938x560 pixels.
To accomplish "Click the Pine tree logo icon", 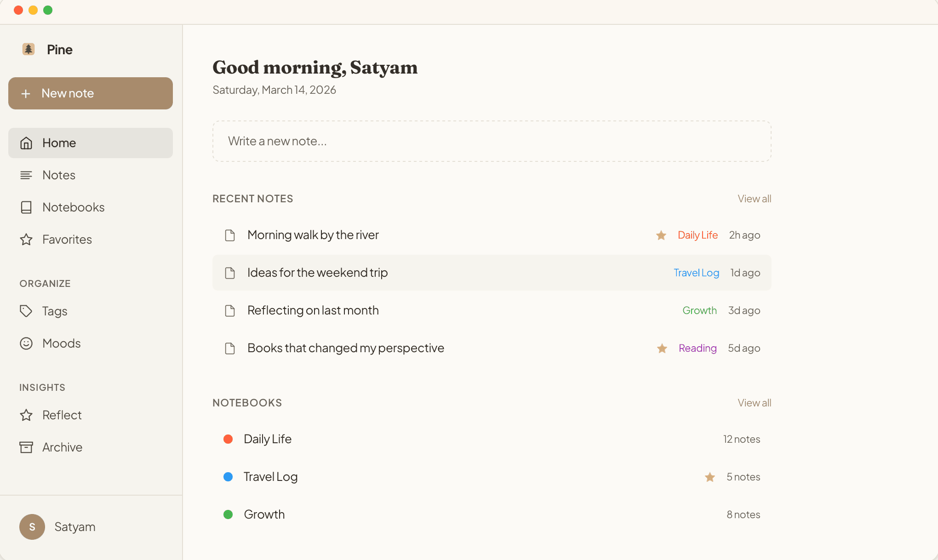I will pyautogui.click(x=29, y=49).
